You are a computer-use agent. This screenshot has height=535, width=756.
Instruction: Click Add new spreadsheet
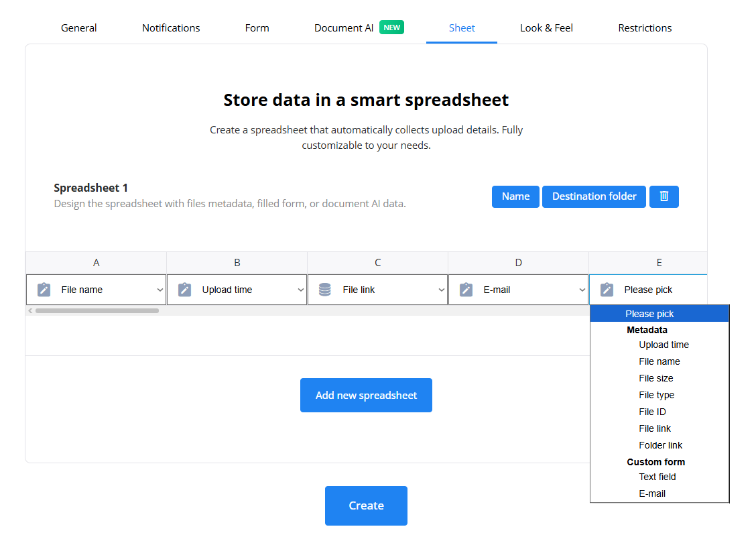(x=366, y=395)
